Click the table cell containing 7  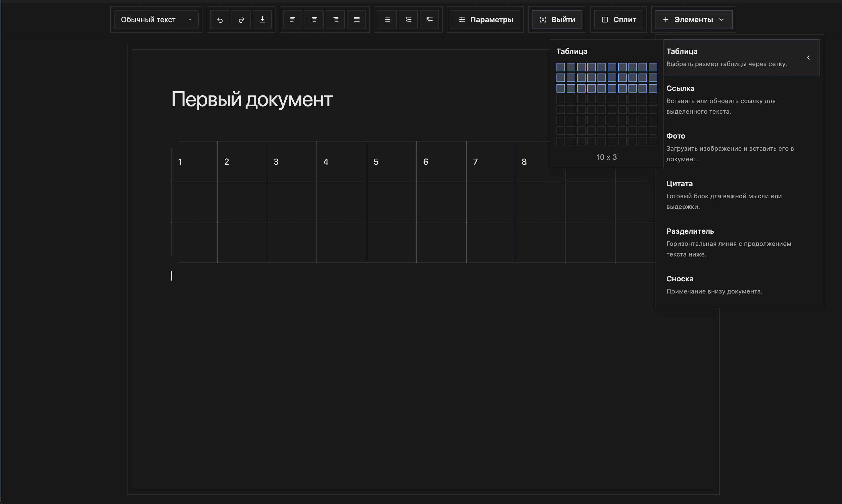[491, 162]
